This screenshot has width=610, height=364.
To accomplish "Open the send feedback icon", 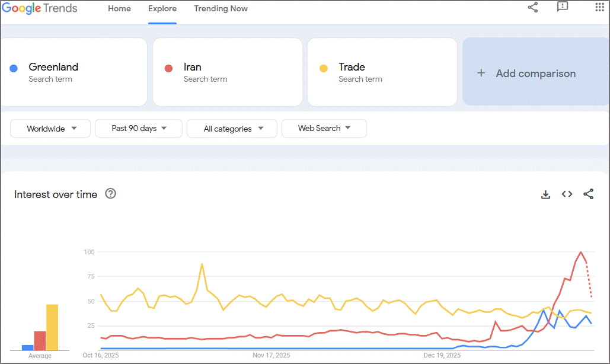I will click(563, 7).
